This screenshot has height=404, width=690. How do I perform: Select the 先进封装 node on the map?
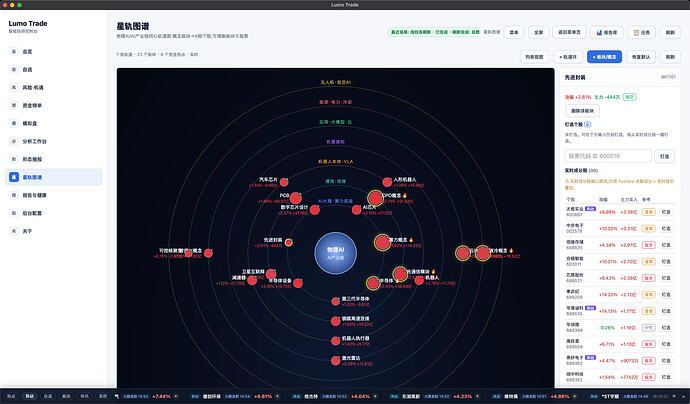(288, 242)
